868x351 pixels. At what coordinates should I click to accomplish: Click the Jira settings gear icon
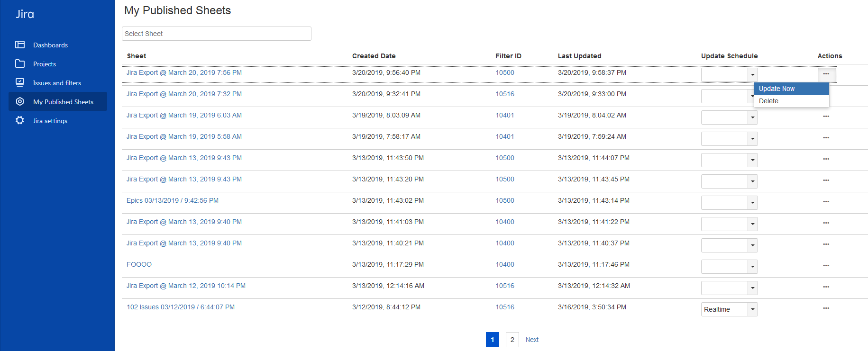coord(20,120)
